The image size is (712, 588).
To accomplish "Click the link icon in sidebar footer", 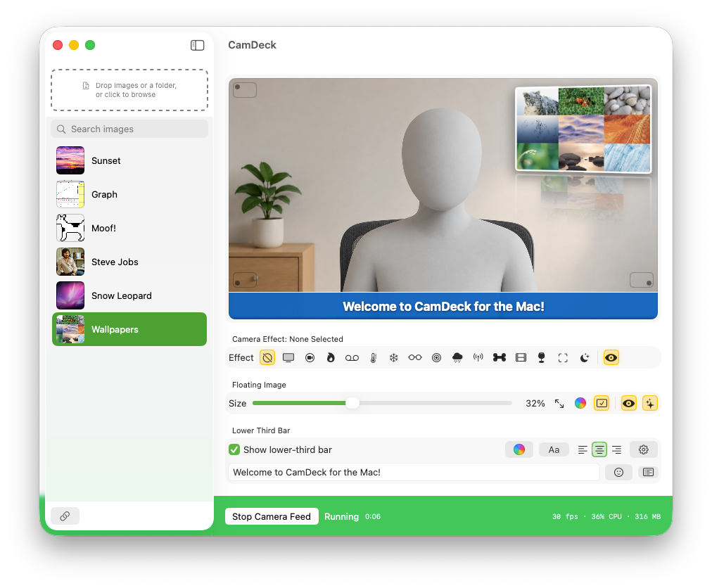I will [x=65, y=516].
